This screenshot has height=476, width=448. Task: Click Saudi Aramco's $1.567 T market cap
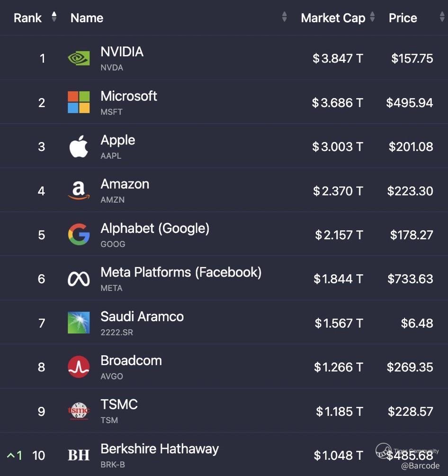pos(339,323)
